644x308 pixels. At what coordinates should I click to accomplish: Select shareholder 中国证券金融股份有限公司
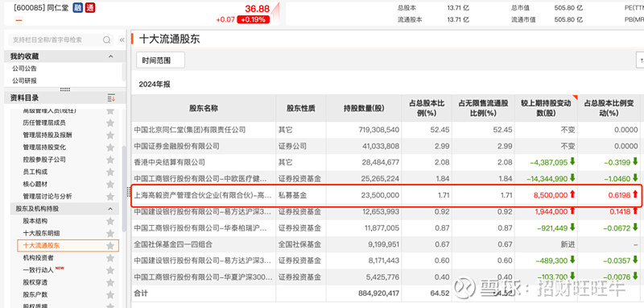[176, 147]
